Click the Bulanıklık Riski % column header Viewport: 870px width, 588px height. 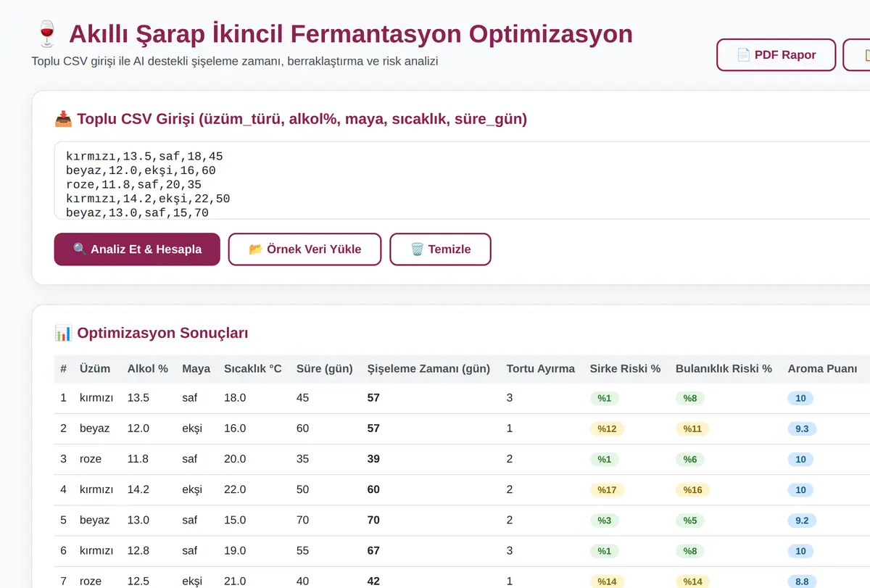724,368
